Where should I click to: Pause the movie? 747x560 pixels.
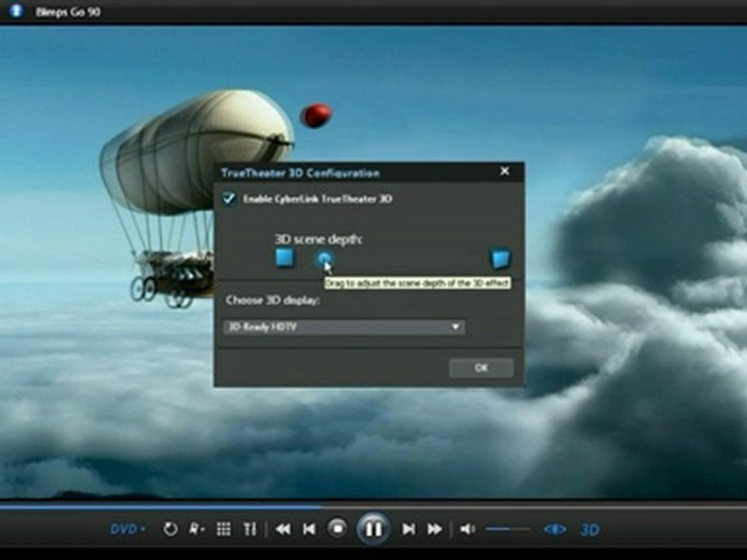(x=373, y=529)
